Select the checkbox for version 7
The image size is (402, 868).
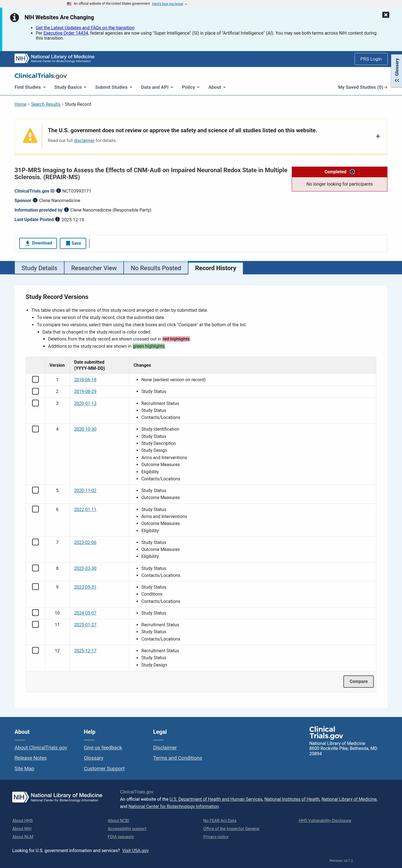pos(35,542)
